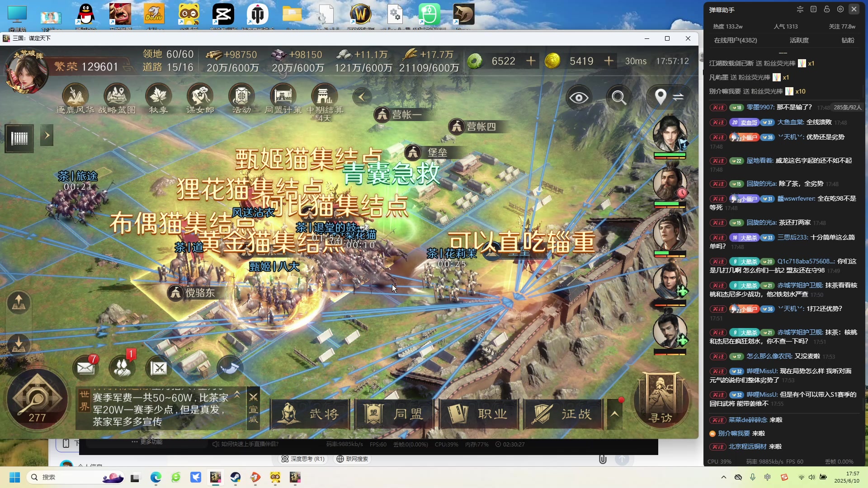Click the lock icon in 弹幕助手 title bar
Screen dimensions: 868x488
827,9
